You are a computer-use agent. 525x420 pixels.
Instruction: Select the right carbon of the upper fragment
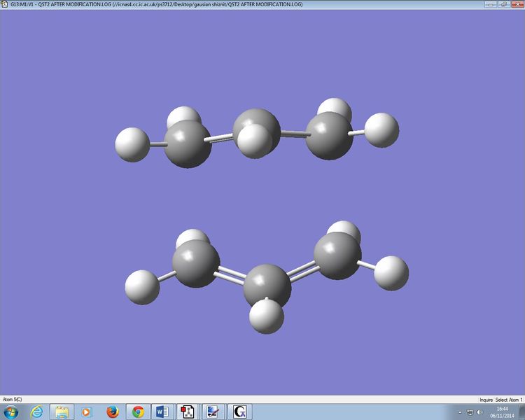click(x=330, y=136)
